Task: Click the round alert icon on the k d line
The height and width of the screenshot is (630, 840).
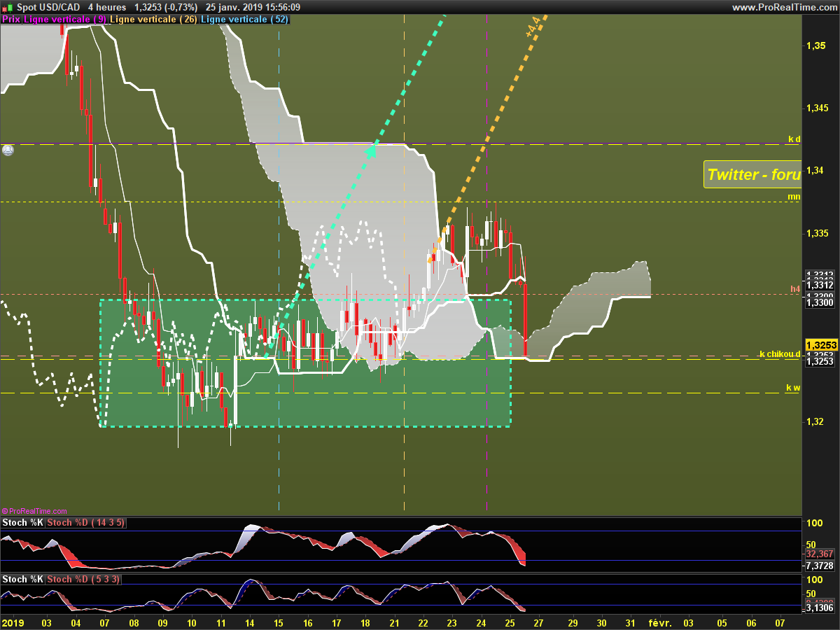Action: pos(8,150)
